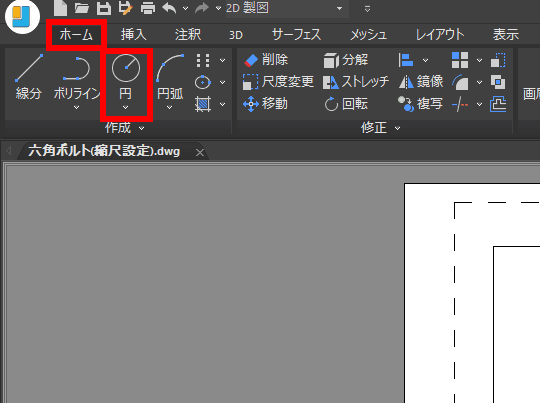This screenshot has width=540, height=403.
Task: Select the 円 circle tool
Action: pyautogui.click(x=126, y=78)
